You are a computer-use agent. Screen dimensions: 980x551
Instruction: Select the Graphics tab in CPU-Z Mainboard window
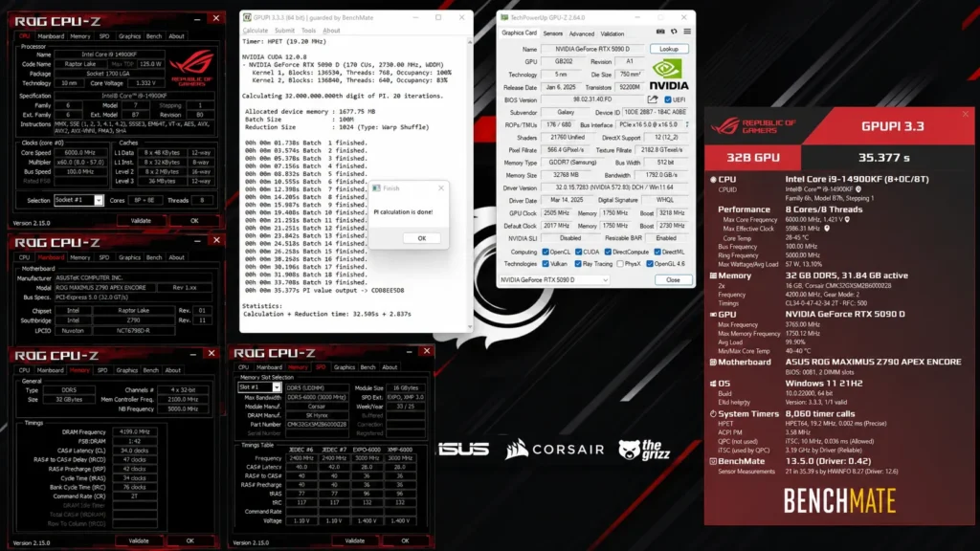point(129,257)
